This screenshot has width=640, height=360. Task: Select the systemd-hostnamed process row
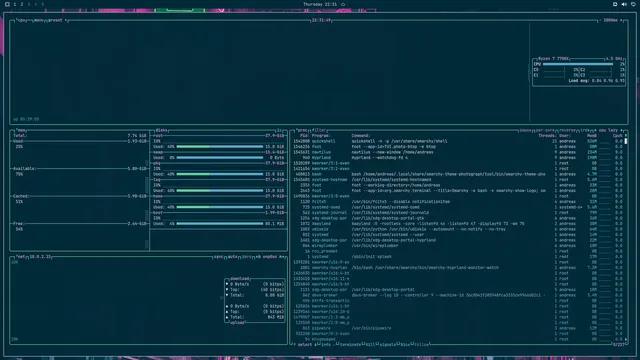point(458,180)
